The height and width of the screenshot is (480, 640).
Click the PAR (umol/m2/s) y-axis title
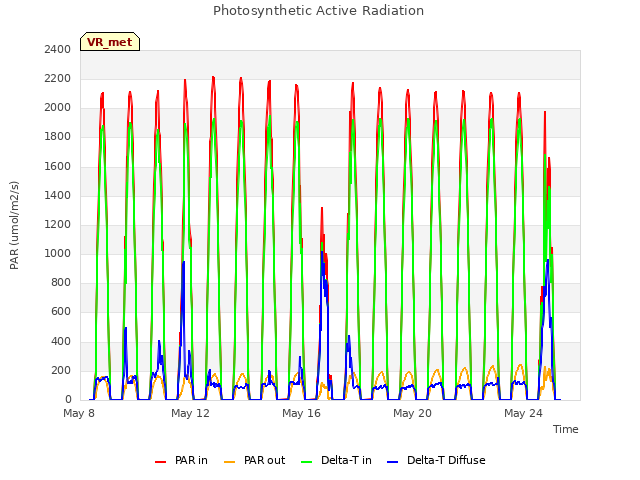click(14, 225)
